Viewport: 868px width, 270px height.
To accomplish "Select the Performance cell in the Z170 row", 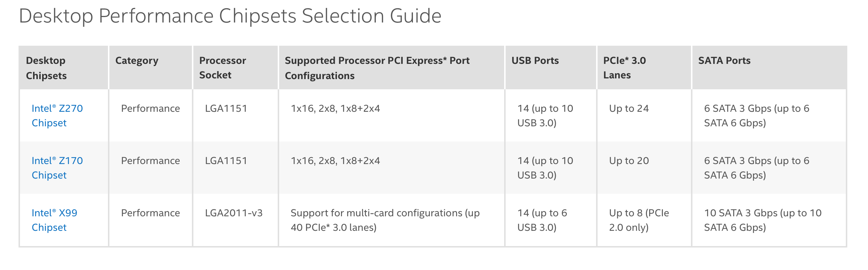I will [x=150, y=161].
